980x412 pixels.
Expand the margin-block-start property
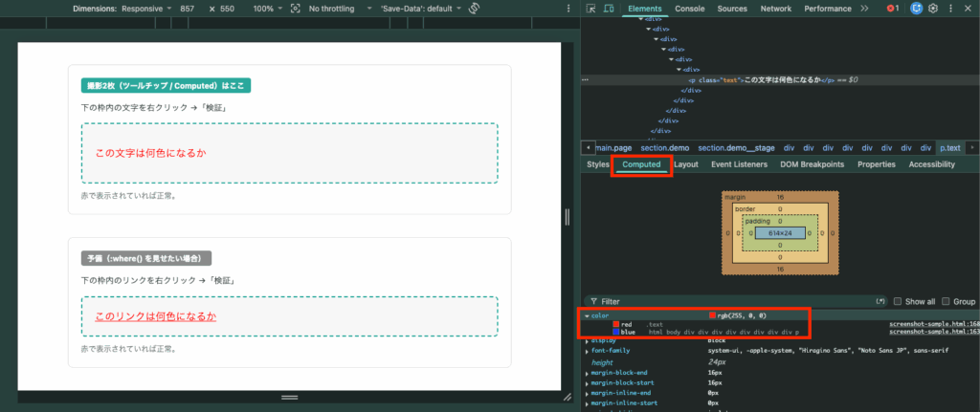tap(587, 382)
